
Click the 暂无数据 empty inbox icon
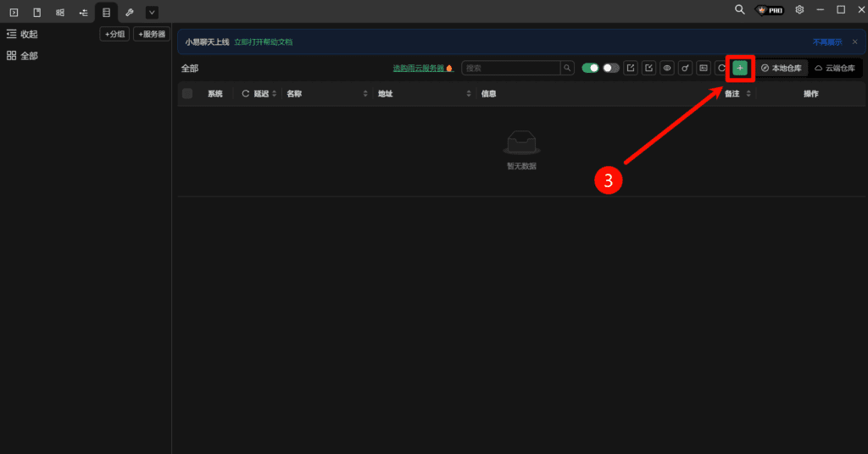point(521,142)
